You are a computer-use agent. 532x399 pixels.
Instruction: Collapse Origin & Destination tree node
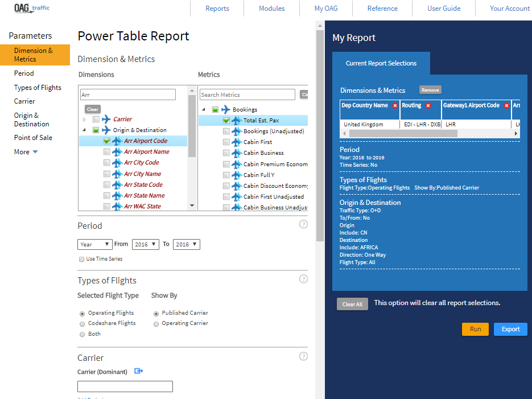pos(84,130)
